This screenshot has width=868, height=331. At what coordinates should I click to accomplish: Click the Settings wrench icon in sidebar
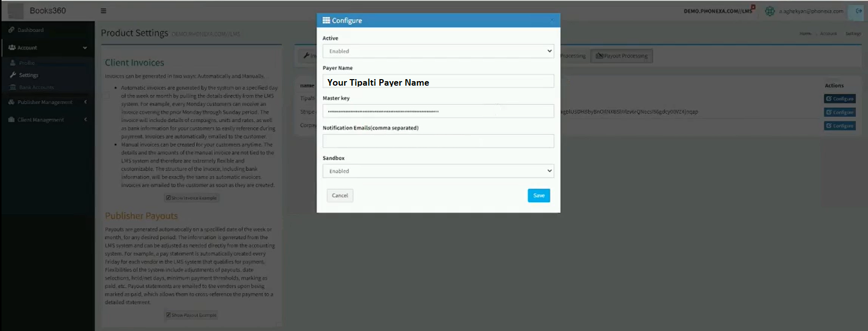click(13, 75)
